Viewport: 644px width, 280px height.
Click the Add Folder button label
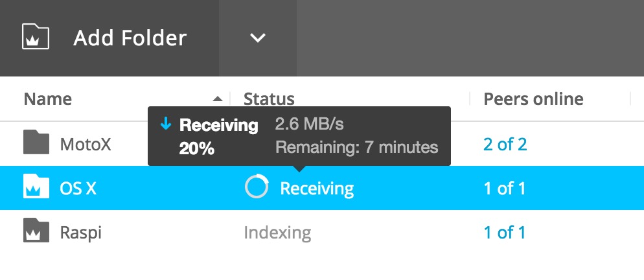tap(130, 38)
